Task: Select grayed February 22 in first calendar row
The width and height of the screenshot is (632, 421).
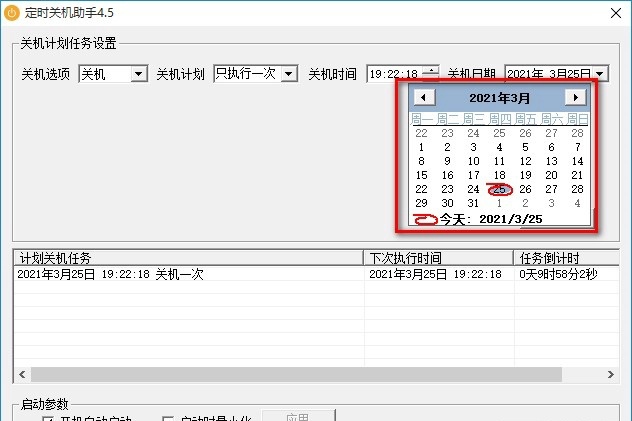Action: [421, 133]
